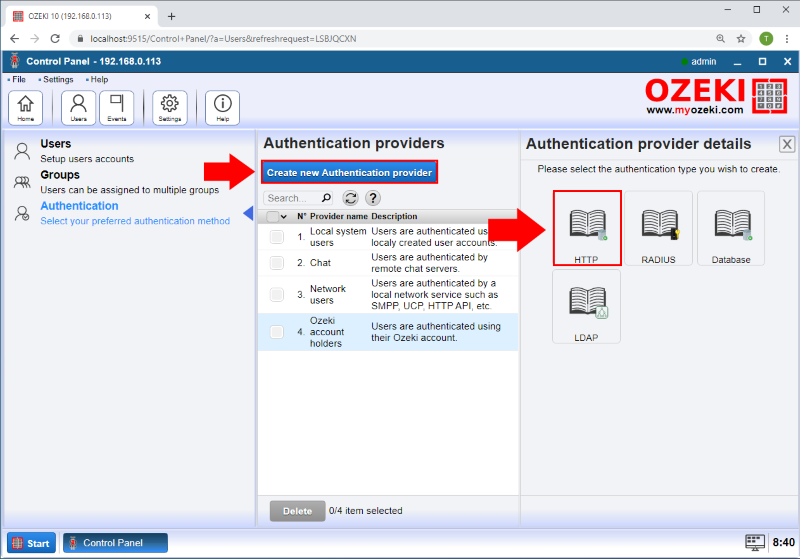Close the OZEKI 10 browser tab
The image size is (800, 559).
[147, 16]
